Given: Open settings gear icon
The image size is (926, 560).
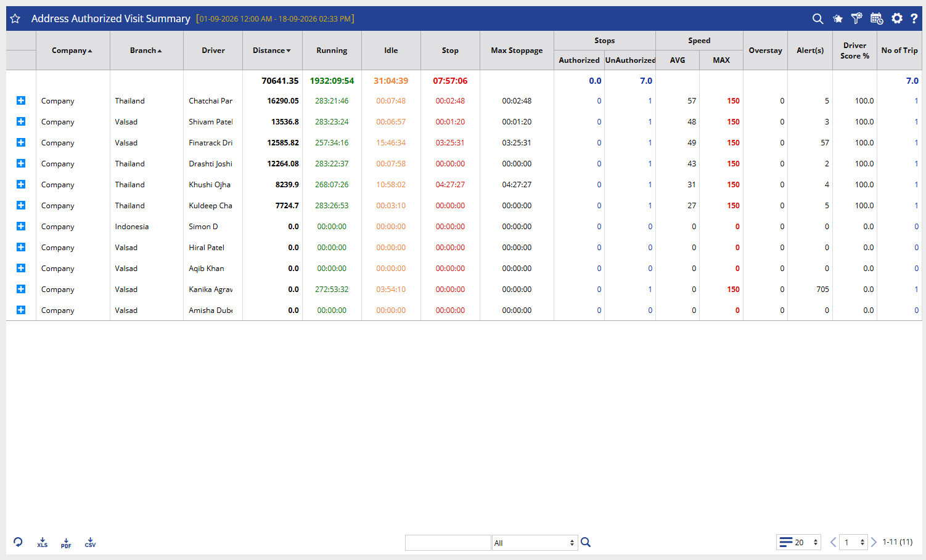Looking at the screenshot, I should tap(897, 18).
